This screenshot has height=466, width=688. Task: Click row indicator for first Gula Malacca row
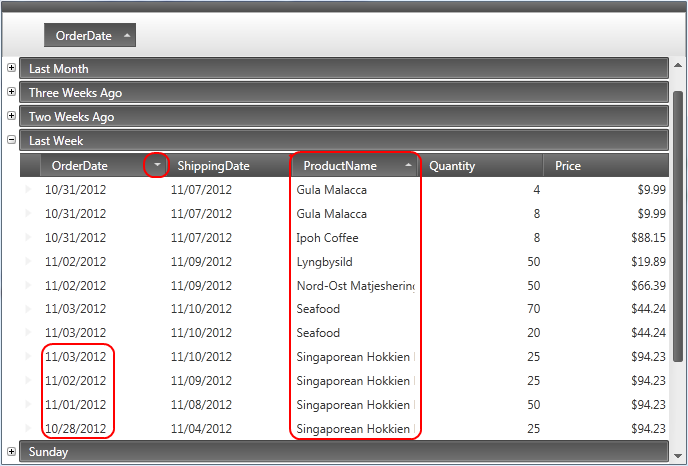point(29,190)
